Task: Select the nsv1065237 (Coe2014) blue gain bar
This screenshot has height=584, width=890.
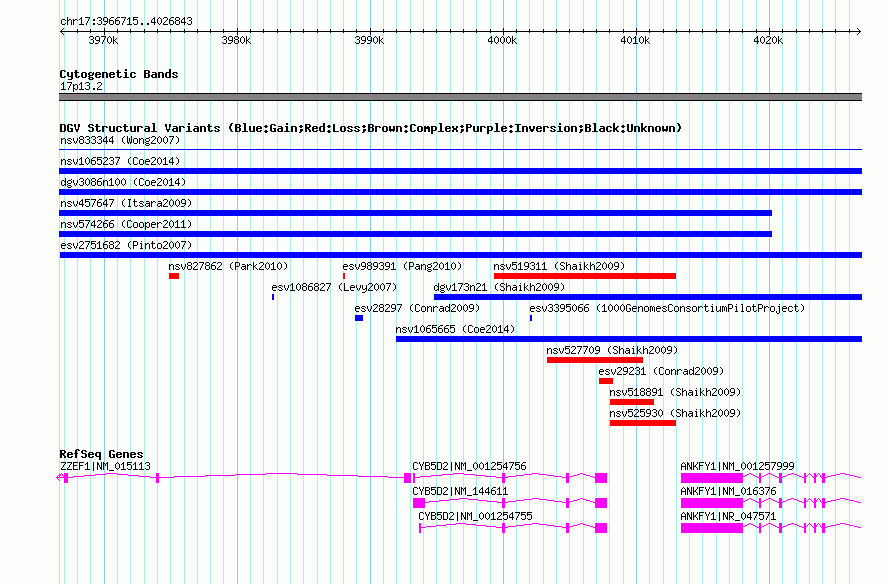Action: point(460,171)
